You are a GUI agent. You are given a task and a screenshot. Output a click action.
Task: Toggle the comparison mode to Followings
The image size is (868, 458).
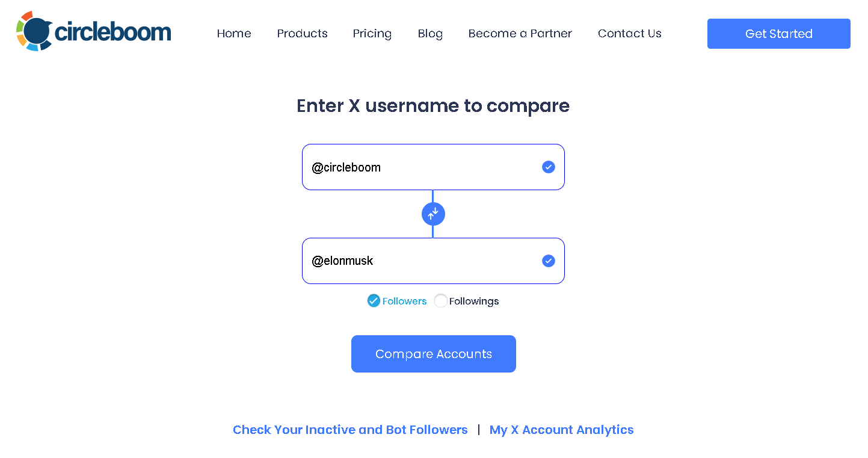(441, 300)
